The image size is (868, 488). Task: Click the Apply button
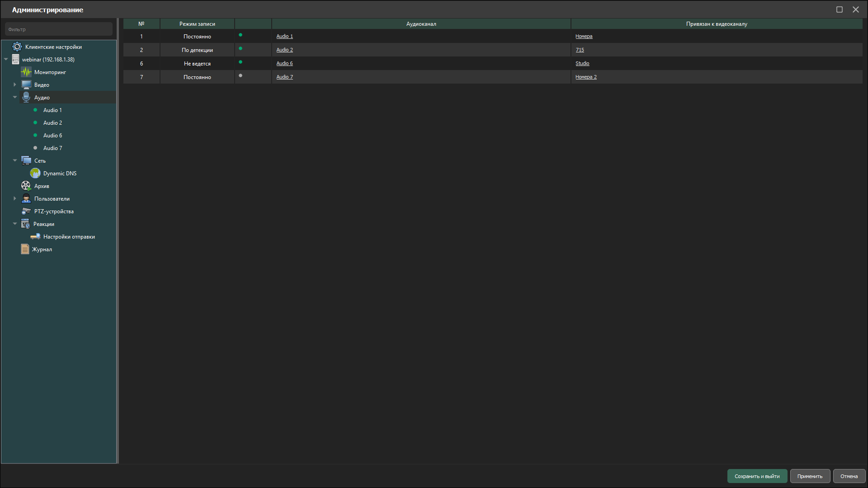click(x=810, y=476)
